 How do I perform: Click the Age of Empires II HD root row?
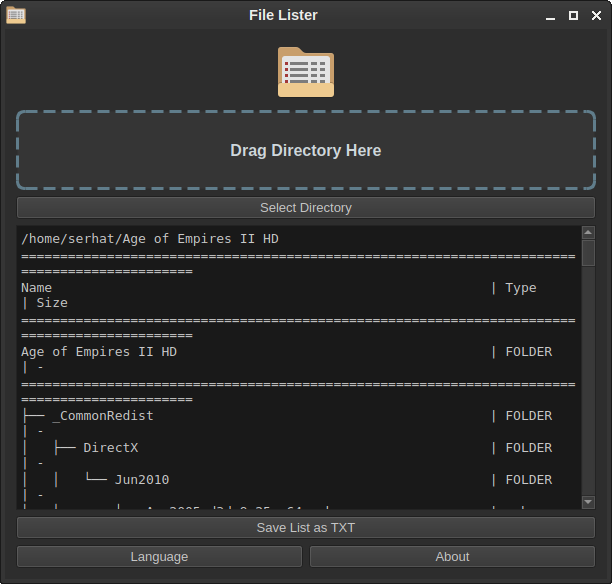click(99, 351)
